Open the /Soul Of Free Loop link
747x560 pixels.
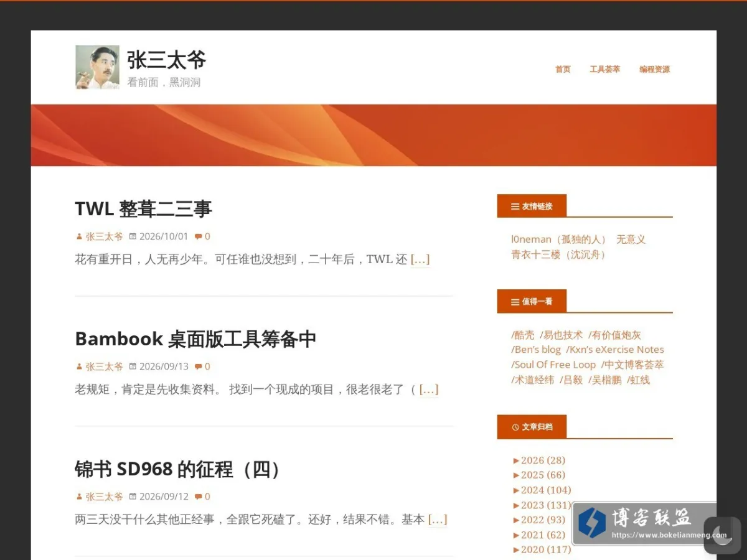553,365
